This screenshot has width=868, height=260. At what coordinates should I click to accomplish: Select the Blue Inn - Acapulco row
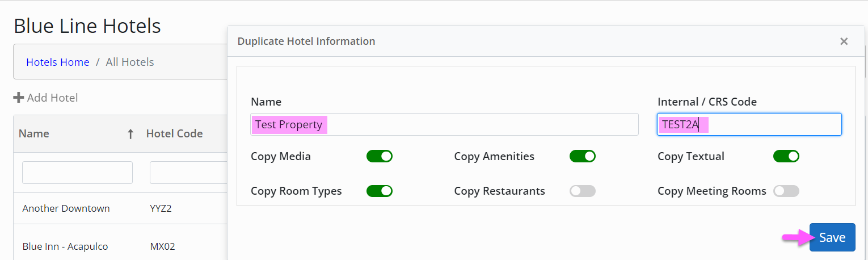pos(120,246)
